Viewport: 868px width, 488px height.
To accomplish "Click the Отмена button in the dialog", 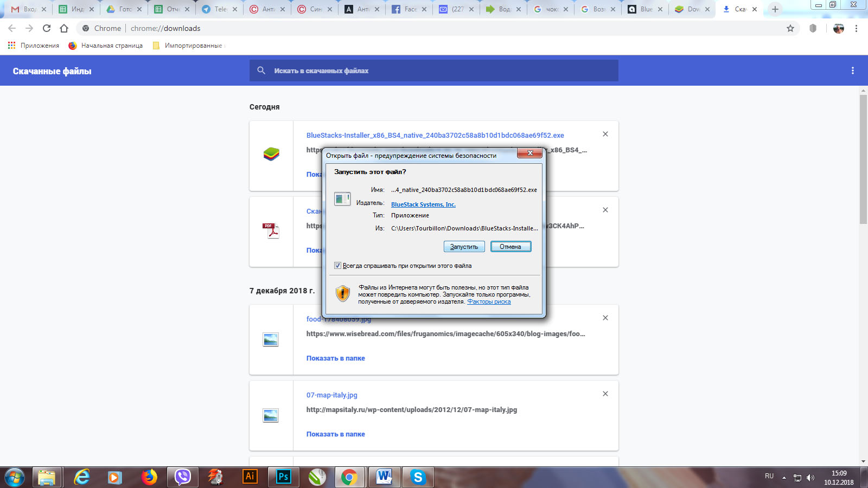I will tap(510, 247).
